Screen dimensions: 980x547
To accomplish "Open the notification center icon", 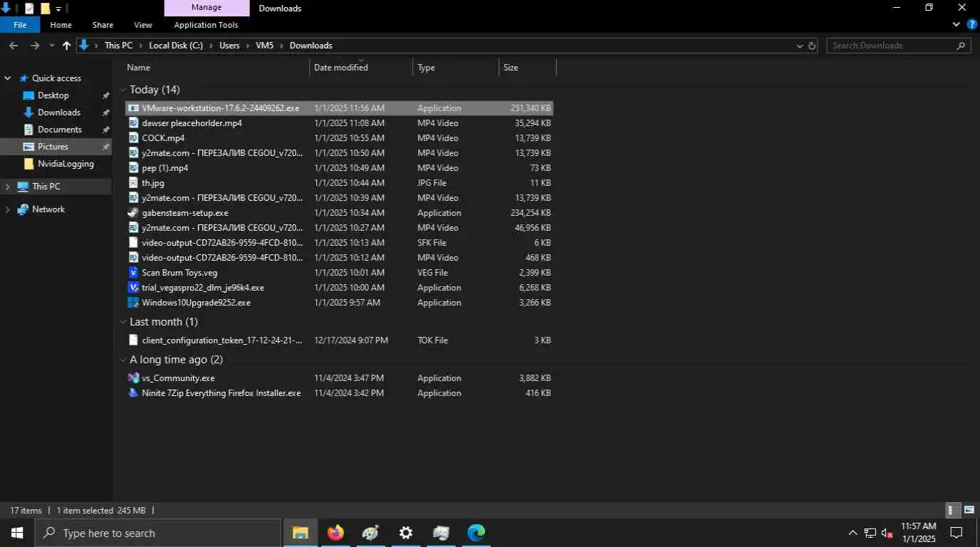I will pyautogui.click(x=956, y=533).
